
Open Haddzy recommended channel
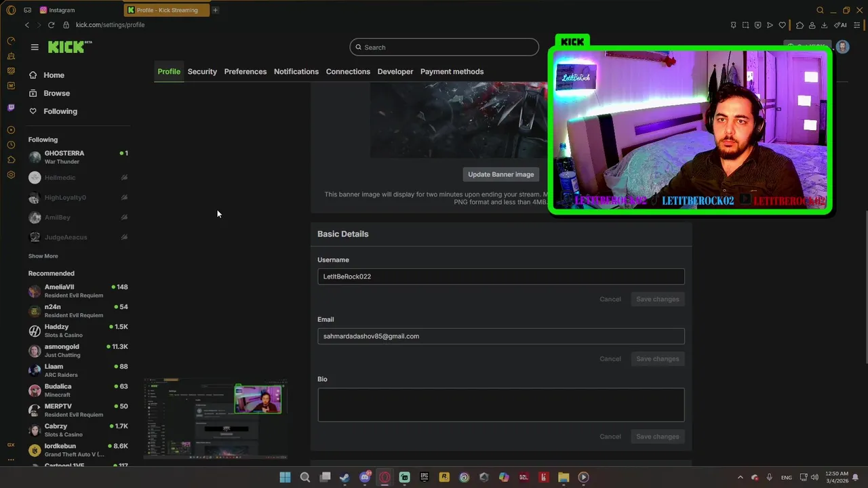coord(78,331)
